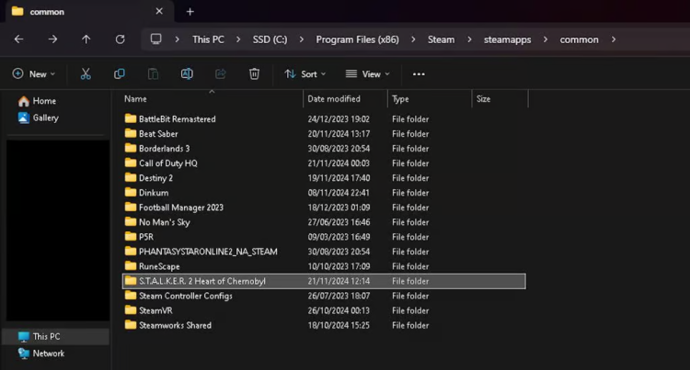Screen dimensions: 690x370
Task: Close the common tab
Action: (x=159, y=11)
